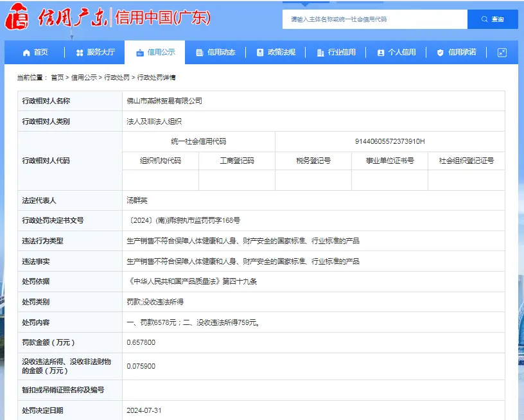Click the 处罚内容 text about 罚款6578元
Image resolution: width=524 pixels, height=420 pixels.
pos(193,322)
